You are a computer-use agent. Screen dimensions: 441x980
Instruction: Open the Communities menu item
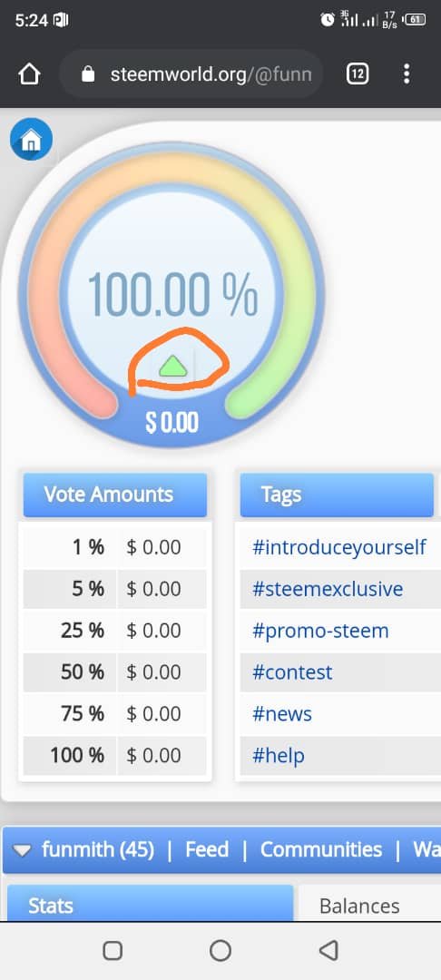[x=321, y=849]
